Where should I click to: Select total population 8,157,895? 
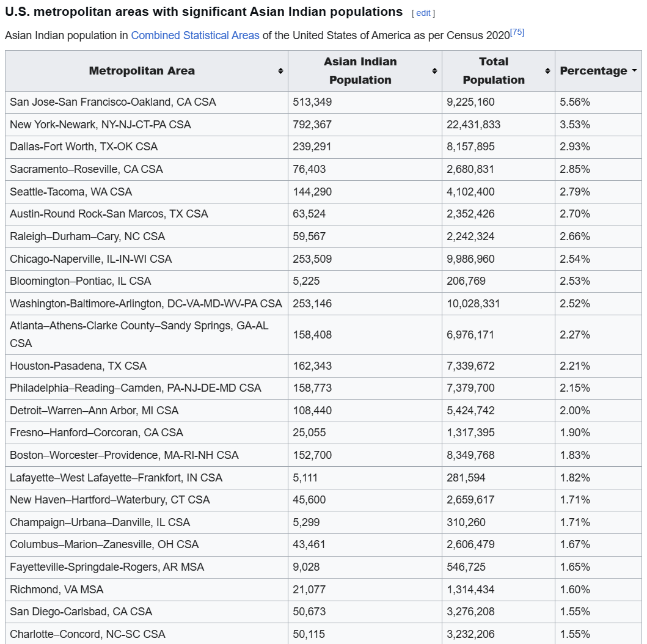[x=470, y=147]
